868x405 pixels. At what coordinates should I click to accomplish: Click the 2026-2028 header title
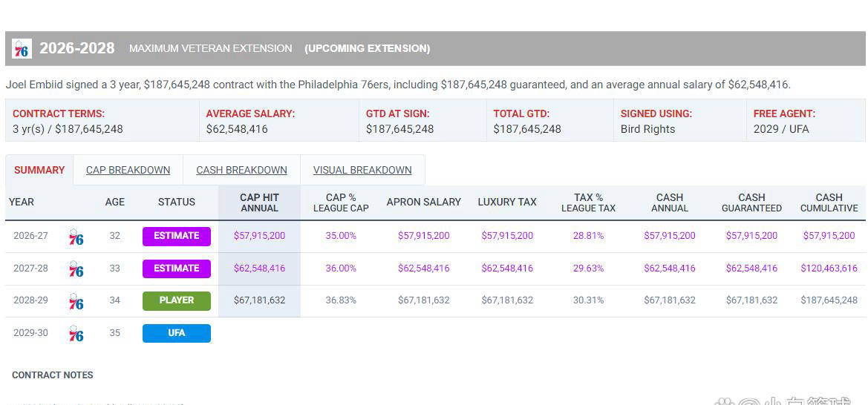pyautogui.click(x=77, y=49)
